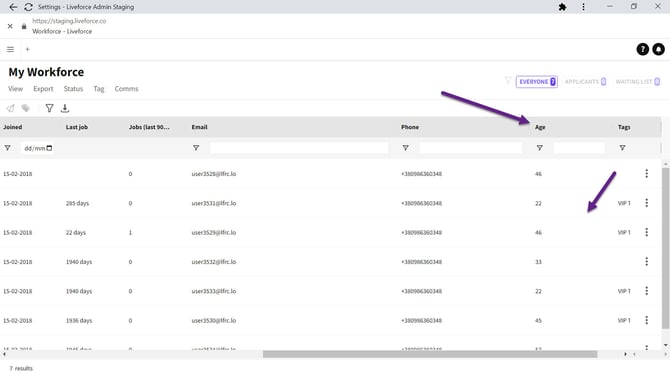Screen dimensions: 670x377
Task: Sort by Jobs (last 90...) column header
Action: [149, 127]
